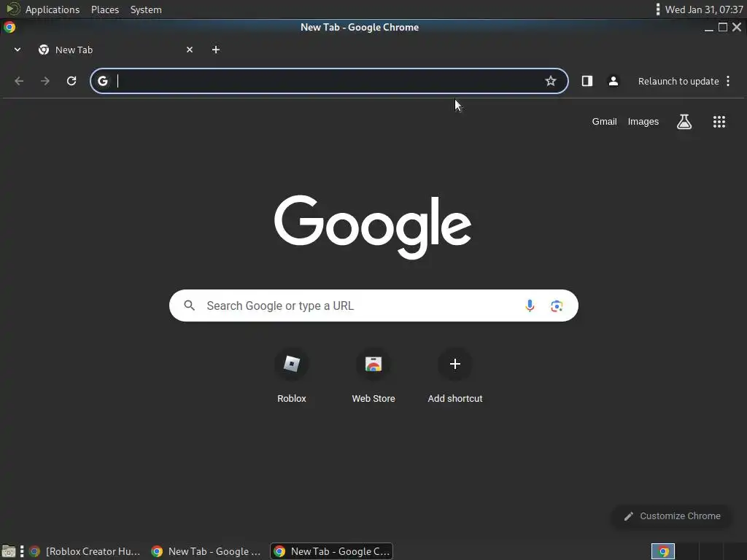Focus the address bar field
Screen dimensions: 747x560
point(329,81)
